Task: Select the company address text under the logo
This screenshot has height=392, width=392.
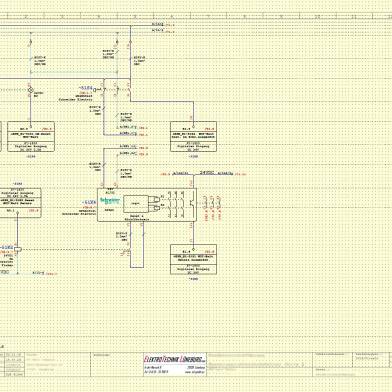Action: coord(175,370)
